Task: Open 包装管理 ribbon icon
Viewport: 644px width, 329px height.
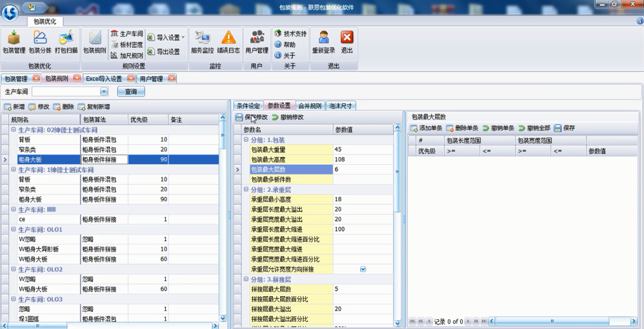Action: click(14, 42)
